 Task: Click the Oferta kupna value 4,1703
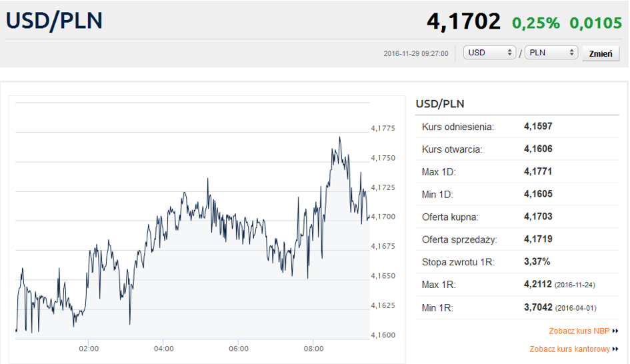point(538,216)
